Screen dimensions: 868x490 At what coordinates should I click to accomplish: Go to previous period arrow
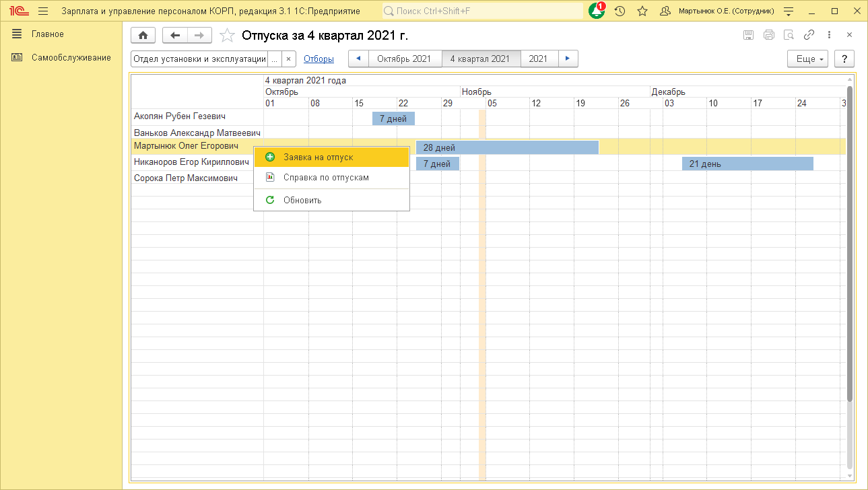click(x=358, y=59)
